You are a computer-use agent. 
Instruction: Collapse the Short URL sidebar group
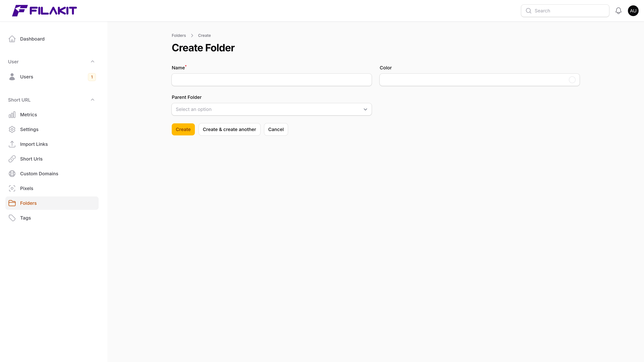[x=92, y=100]
